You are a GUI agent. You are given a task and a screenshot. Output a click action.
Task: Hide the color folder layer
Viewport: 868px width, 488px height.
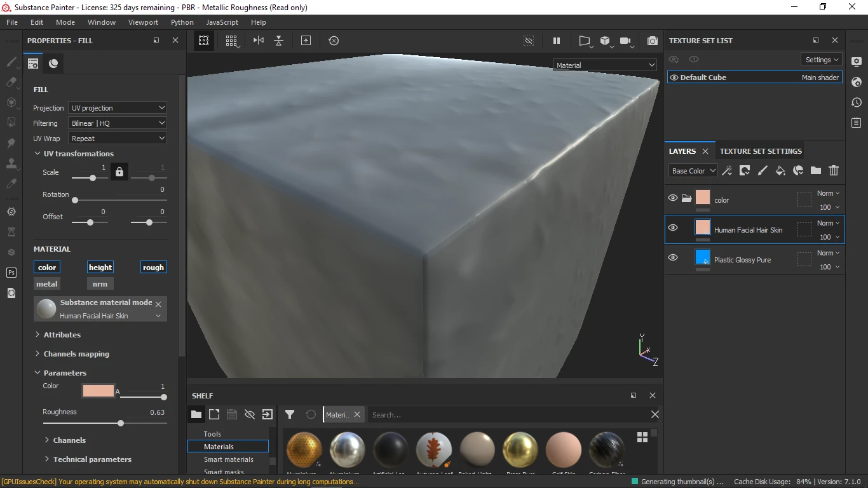point(673,198)
